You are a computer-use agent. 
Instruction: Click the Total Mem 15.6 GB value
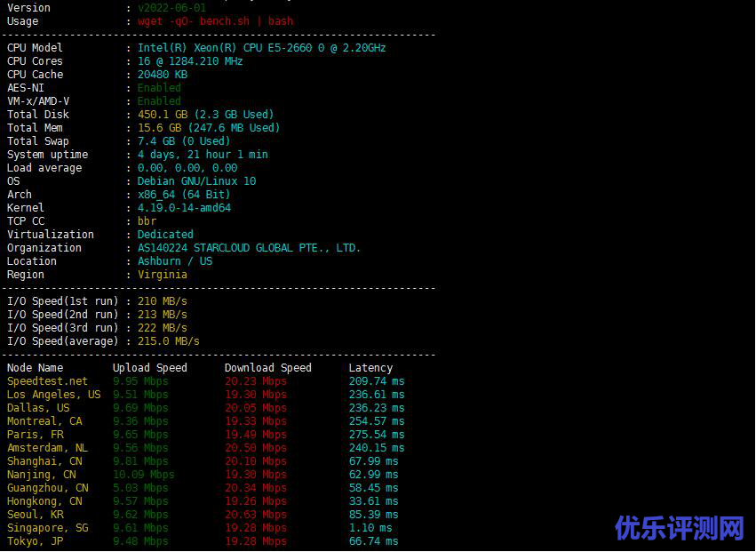click(x=209, y=128)
